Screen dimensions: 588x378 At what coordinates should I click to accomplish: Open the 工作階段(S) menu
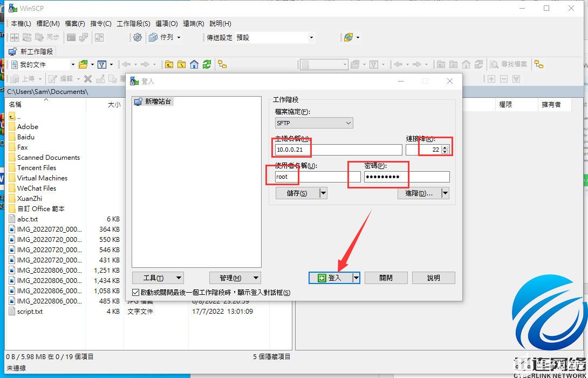point(133,24)
